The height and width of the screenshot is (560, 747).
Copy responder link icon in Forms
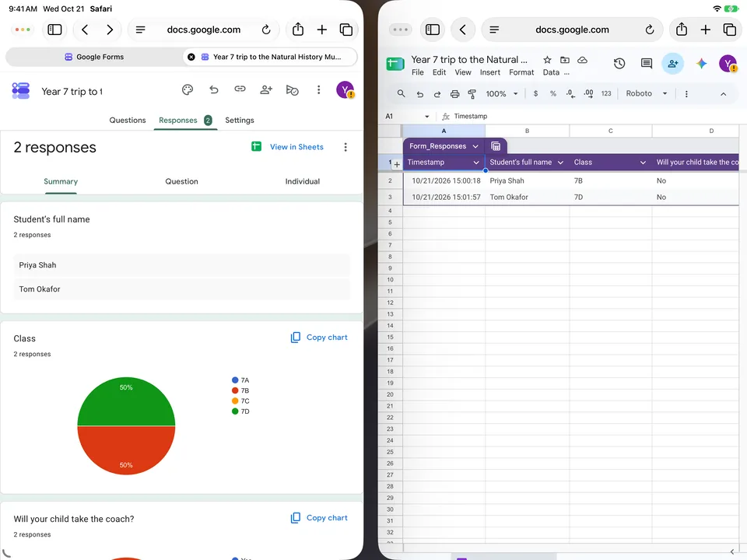pyautogui.click(x=240, y=89)
